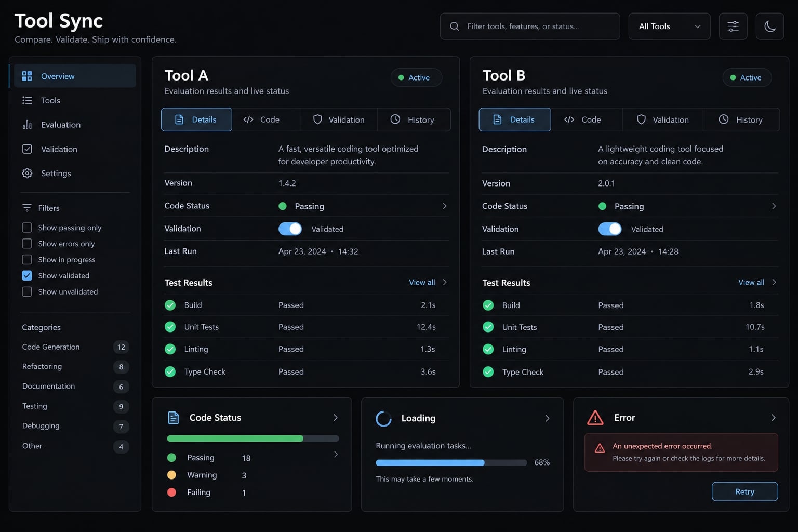The height and width of the screenshot is (532, 798).
Task: Enable Show in progress checkbox
Action: 27,260
